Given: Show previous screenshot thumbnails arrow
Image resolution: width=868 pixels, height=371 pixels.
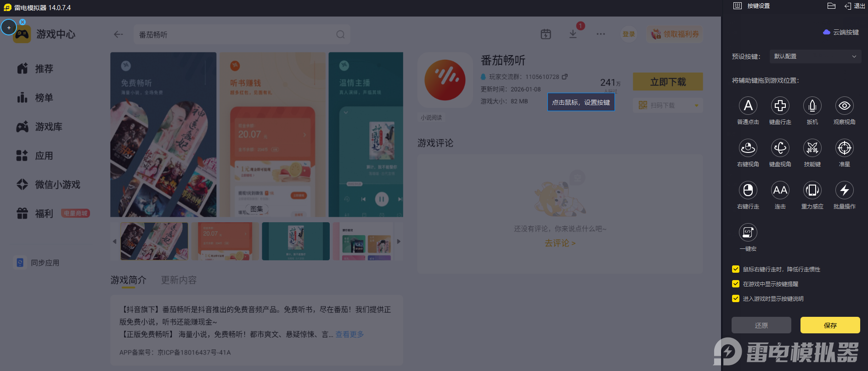Looking at the screenshot, I should click(x=114, y=242).
